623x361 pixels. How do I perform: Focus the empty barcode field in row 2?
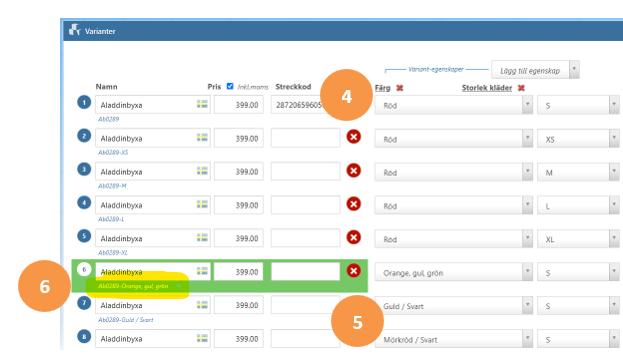(x=305, y=138)
